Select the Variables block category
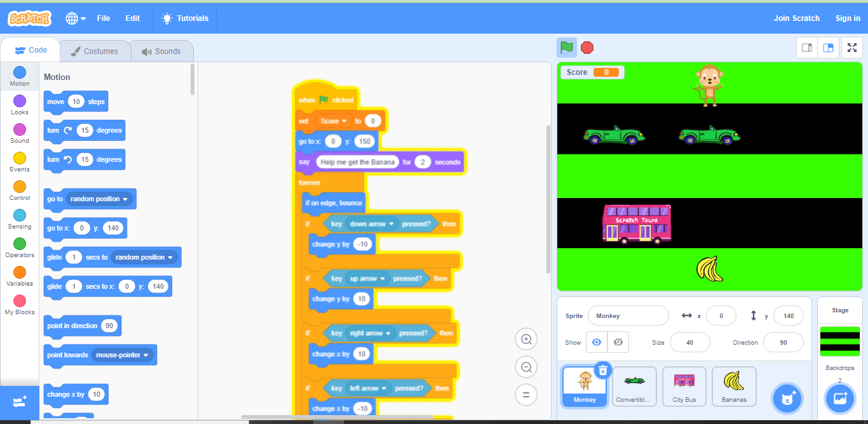The image size is (868, 424). point(20,276)
